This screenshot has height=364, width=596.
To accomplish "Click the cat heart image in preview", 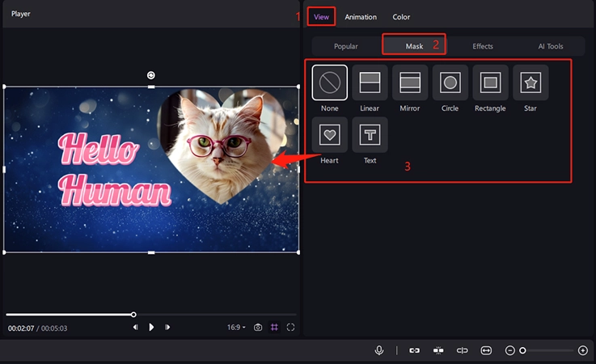I will click(222, 146).
